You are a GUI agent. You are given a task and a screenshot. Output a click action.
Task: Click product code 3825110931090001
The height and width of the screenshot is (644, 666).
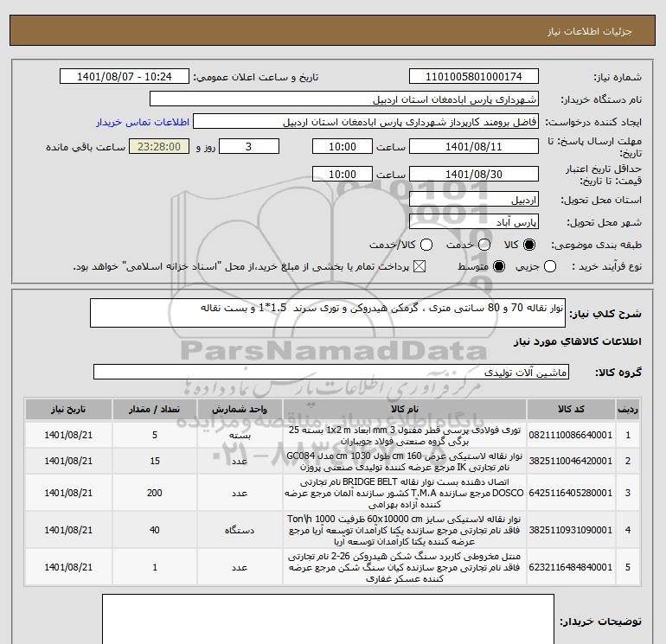tap(571, 530)
